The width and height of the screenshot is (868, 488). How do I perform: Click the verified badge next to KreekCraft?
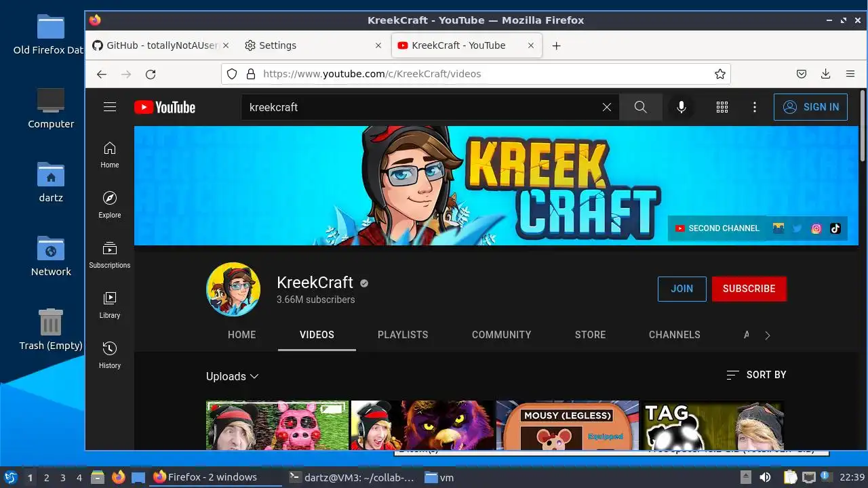[x=364, y=283]
